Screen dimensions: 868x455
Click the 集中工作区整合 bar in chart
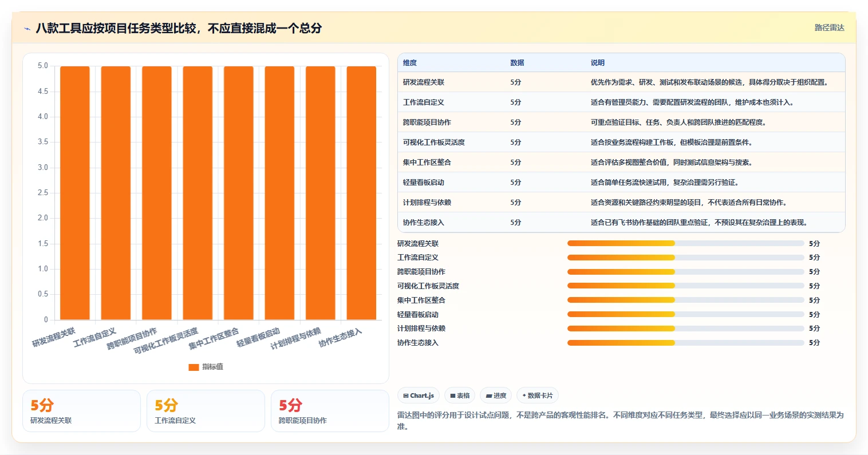pyautogui.click(x=239, y=193)
